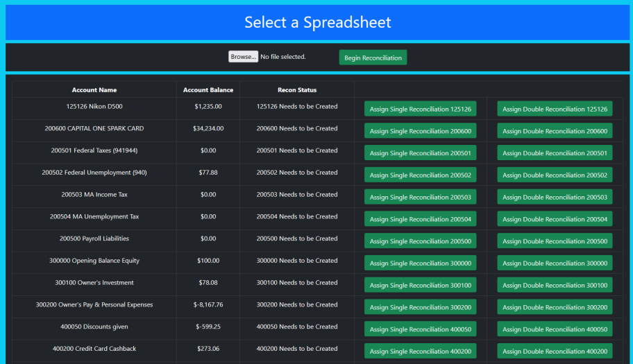Viewport: 633px width, 364px height.
Task: Click Assign Single Reconciliation 200600
Action: pyautogui.click(x=420, y=131)
